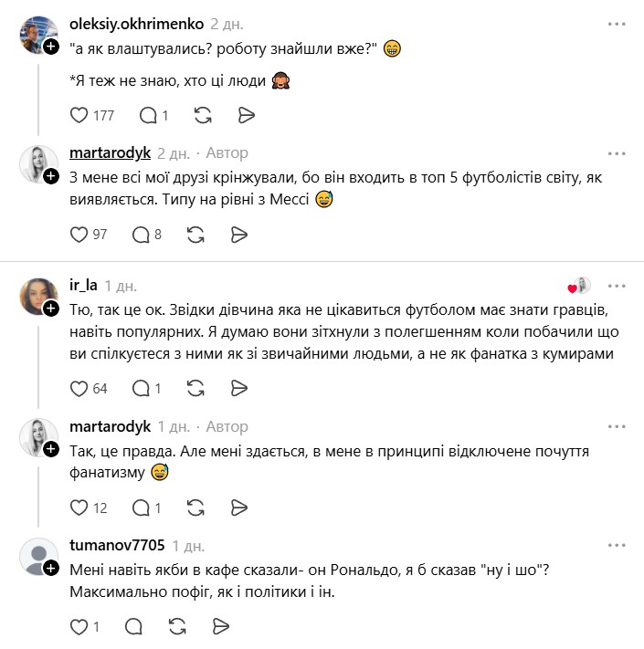Repost oleksiy.okhrimenko's comment
Viewport: 644px width, 649px height.
point(204,115)
